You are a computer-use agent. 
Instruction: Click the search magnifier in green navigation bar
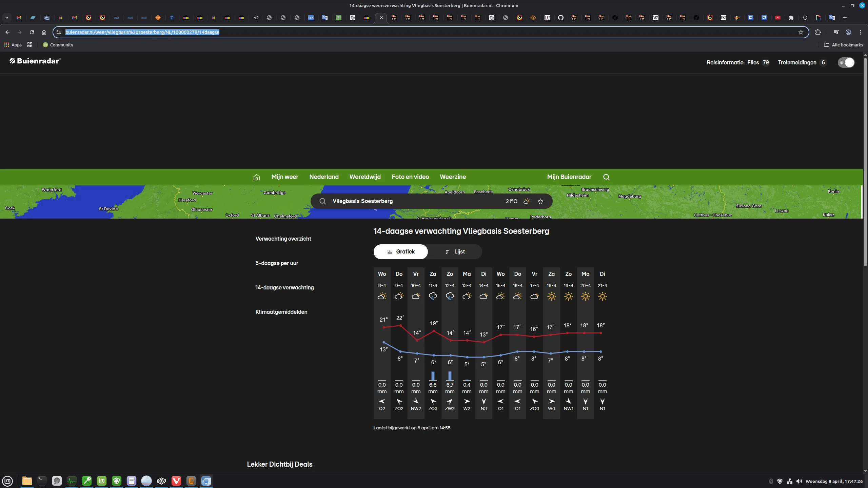pos(606,177)
